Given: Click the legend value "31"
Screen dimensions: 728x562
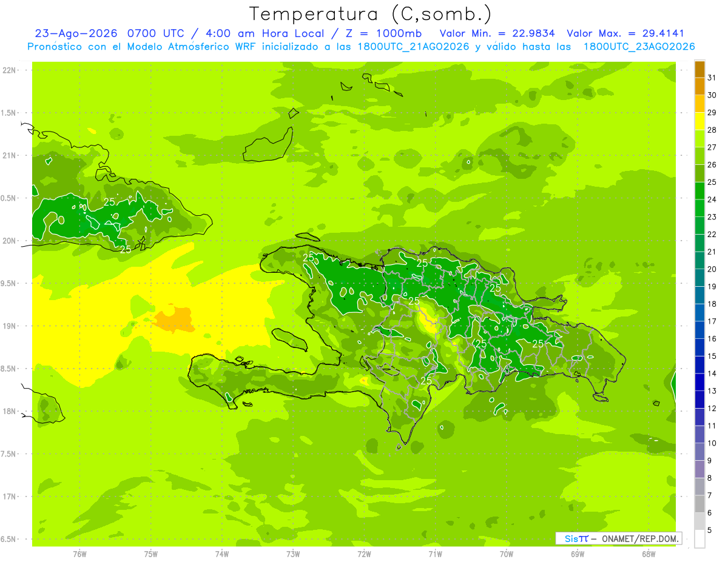Looking at the screenshot, I should click(x=712, y=78).
